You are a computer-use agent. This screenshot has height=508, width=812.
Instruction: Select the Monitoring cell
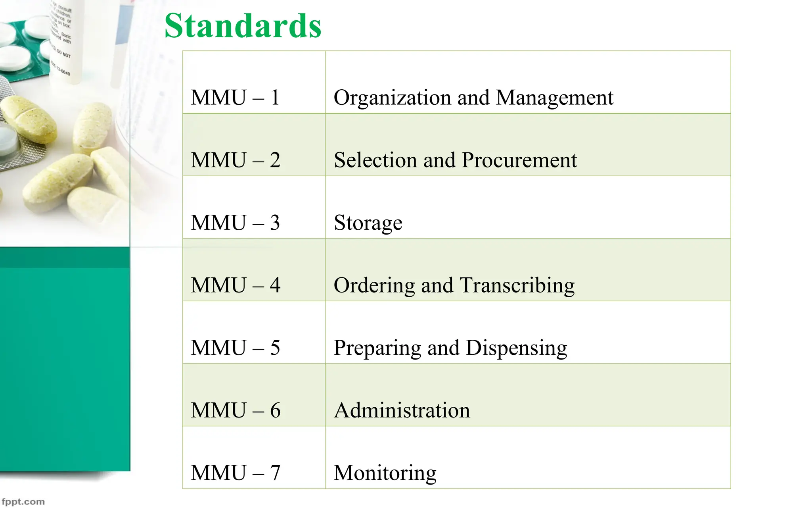coord(528,457)
